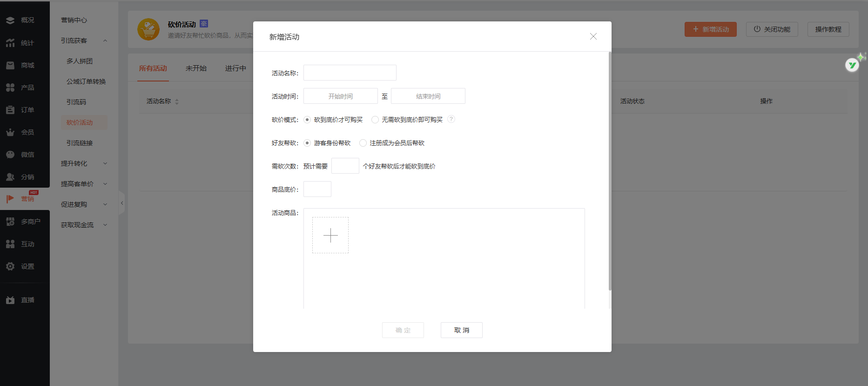Click the 活动名称 input field

[350, 73]
